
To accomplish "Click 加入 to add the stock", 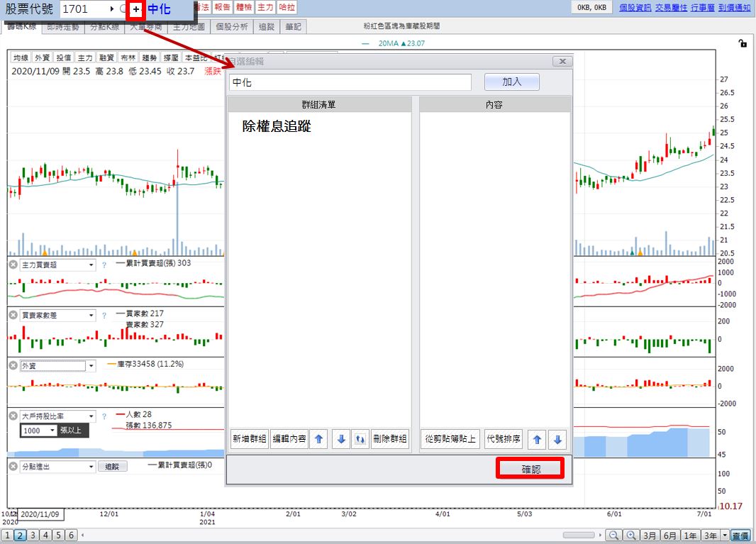I will [x=511, y=82].
